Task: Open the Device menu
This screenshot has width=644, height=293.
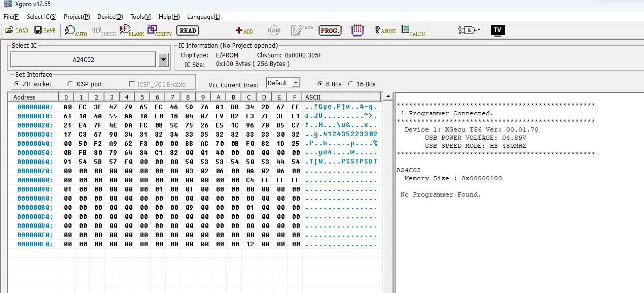Action: (110, 17)
